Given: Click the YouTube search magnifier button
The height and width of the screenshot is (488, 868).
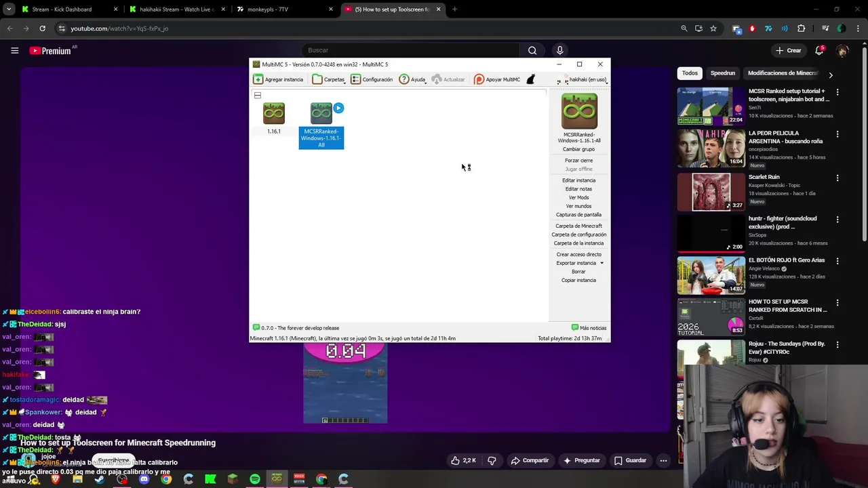Looking at the screenshot, I should click(x=532, y=50).
